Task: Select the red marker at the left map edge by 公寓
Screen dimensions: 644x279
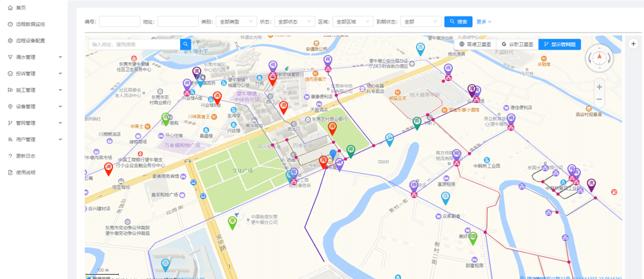Action: tap(108, 169)
